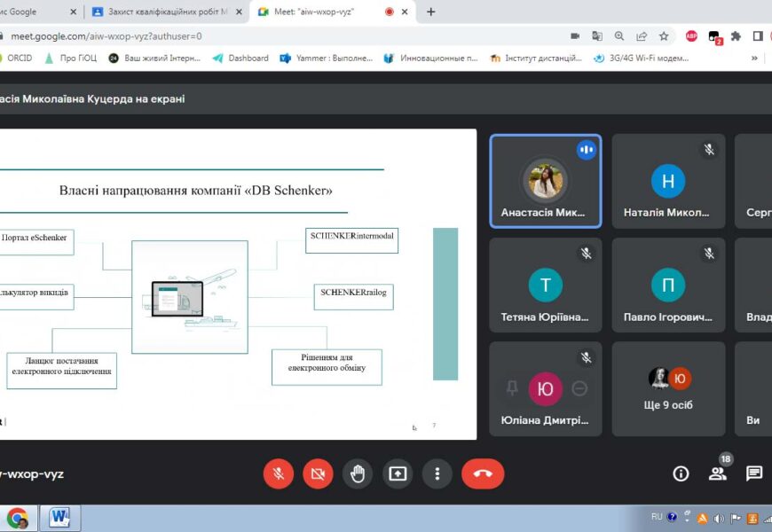Open the Chrome extensions puzzle menu
This screenshot has width=772, height=532.
(736, 36)
